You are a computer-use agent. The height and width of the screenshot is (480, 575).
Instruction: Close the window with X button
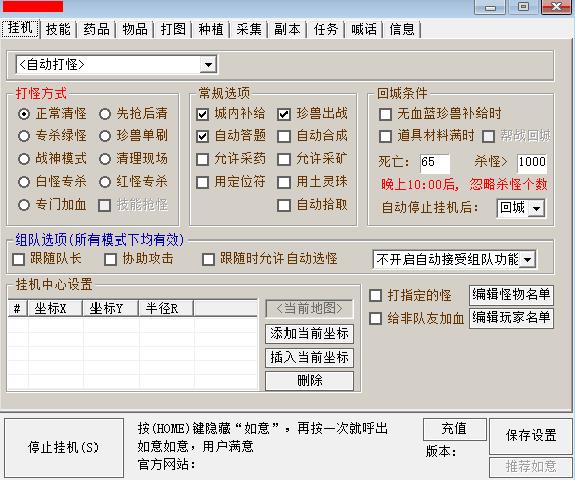[557, 7]
